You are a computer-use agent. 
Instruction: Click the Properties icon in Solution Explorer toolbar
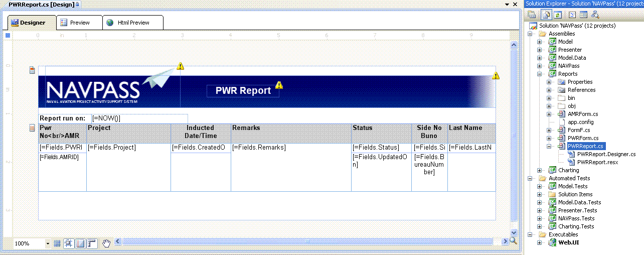click(x=532, y=14)
